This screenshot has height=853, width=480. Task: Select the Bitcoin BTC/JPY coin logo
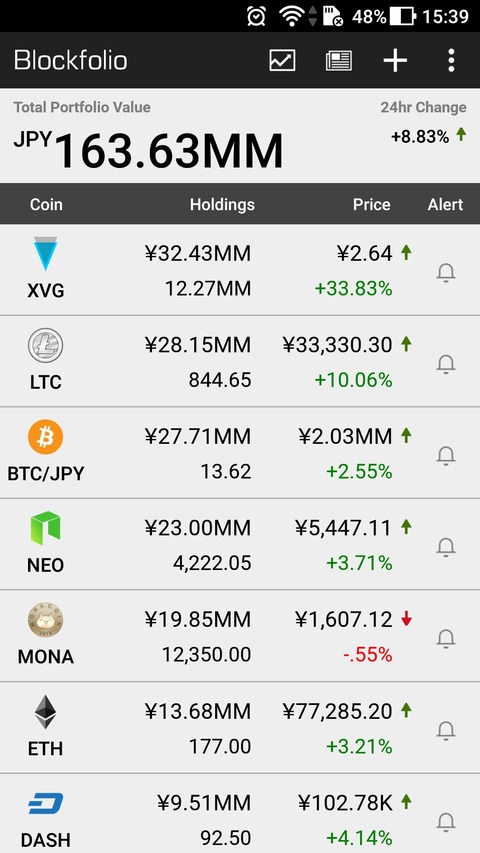coord(45,437)
